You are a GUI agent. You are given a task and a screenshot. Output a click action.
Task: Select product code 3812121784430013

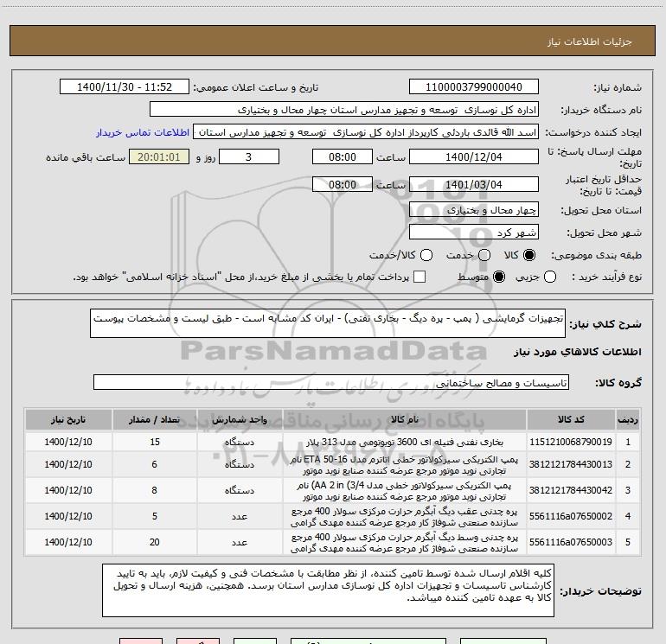coord(571,464)
